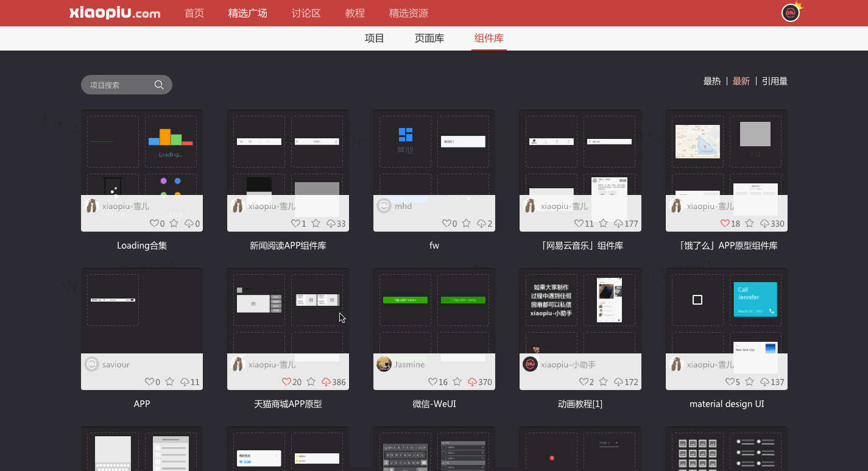Click the xiaopiu.com logo
868x471 pixels.
click(115, 13)
